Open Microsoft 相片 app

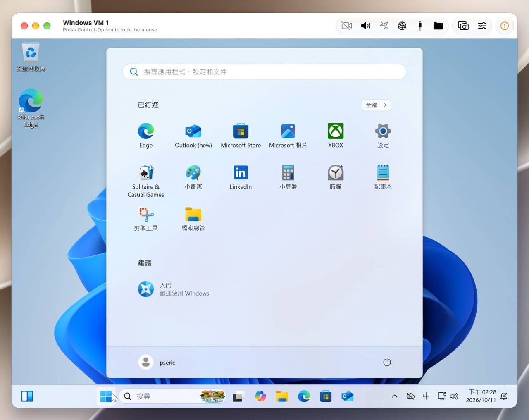click(288, 136)
